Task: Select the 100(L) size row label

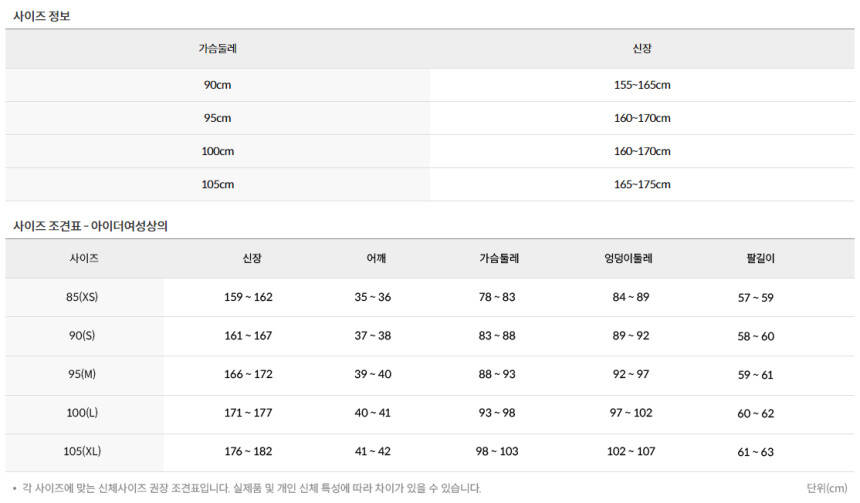Action: (x=82, y=413)
